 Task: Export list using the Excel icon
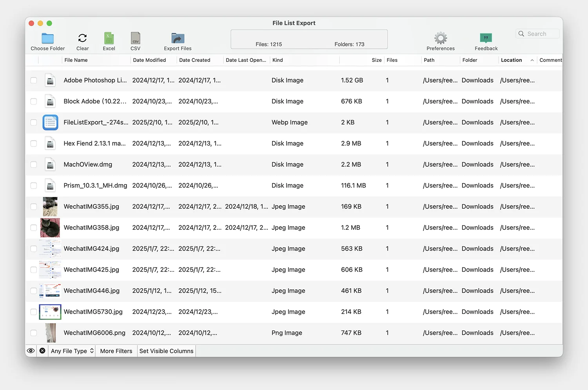[109, 38]
